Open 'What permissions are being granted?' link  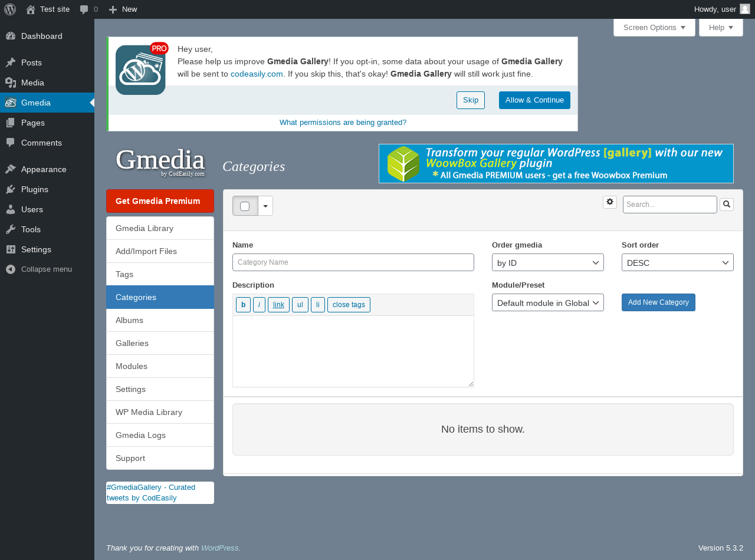[x=343, y=123]
